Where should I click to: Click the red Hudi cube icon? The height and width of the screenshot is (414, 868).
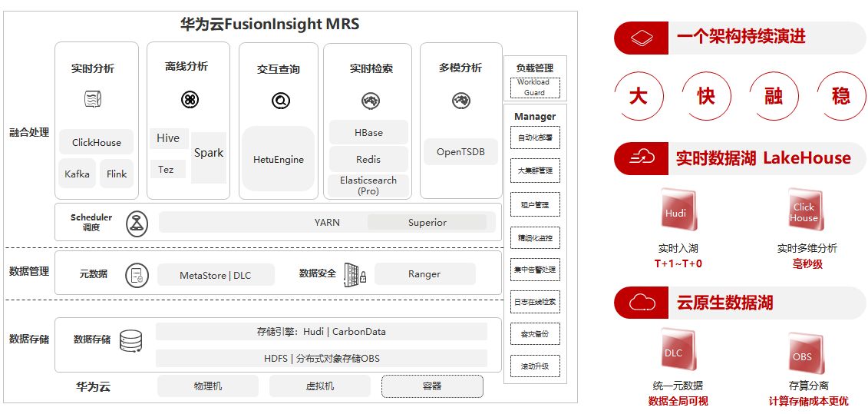click(678, 210)
